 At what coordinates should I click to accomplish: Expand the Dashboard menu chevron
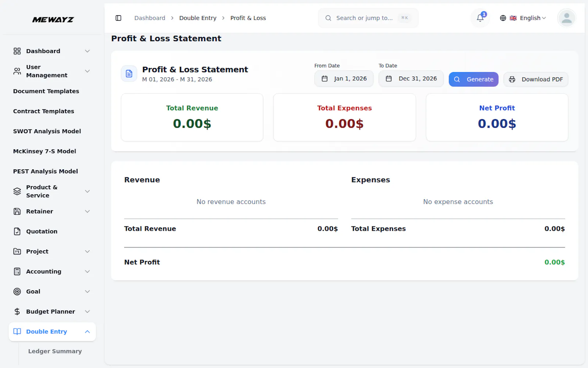[87, 51]
